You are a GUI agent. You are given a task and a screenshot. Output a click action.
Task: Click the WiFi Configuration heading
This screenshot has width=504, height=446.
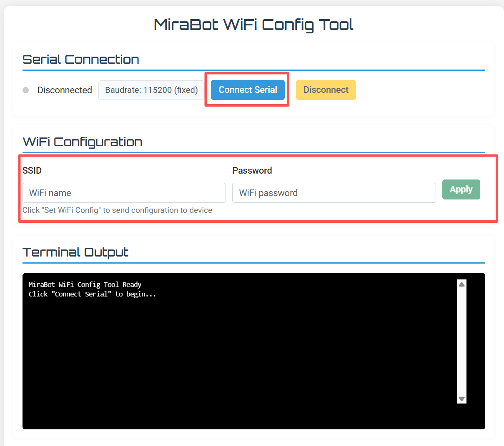[x=83, y=142]
